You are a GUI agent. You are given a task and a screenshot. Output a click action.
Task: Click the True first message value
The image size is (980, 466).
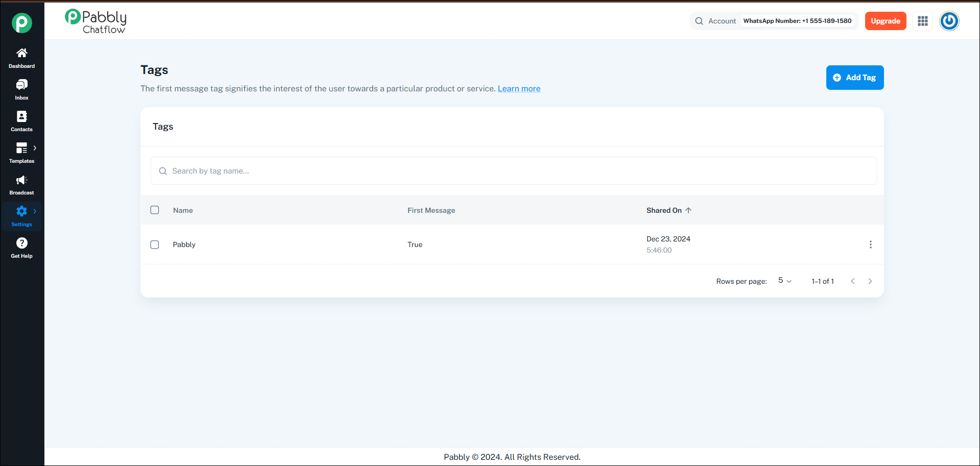(x=415, y=244)
